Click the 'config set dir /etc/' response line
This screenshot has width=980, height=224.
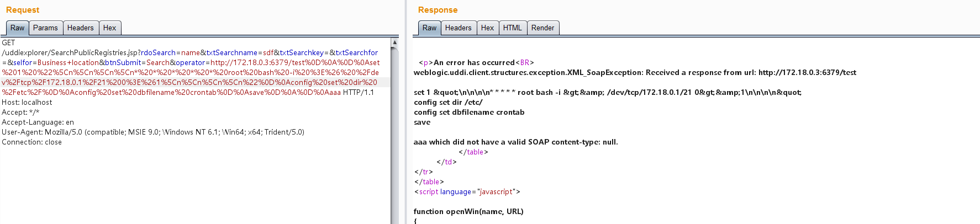point(448,103)
